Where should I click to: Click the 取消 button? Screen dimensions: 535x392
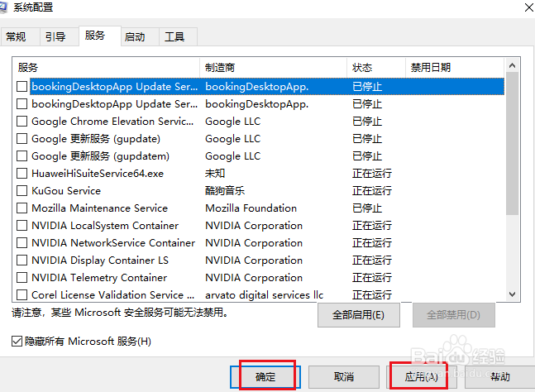click(x=344, y=377)
